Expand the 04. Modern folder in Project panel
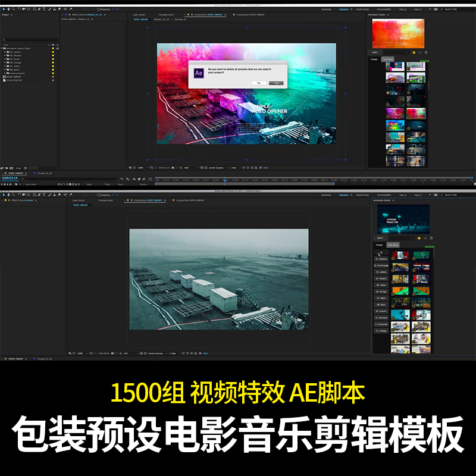Image resolution: width=476 pixels, height=476 pixels. click(x=5, y=55)
